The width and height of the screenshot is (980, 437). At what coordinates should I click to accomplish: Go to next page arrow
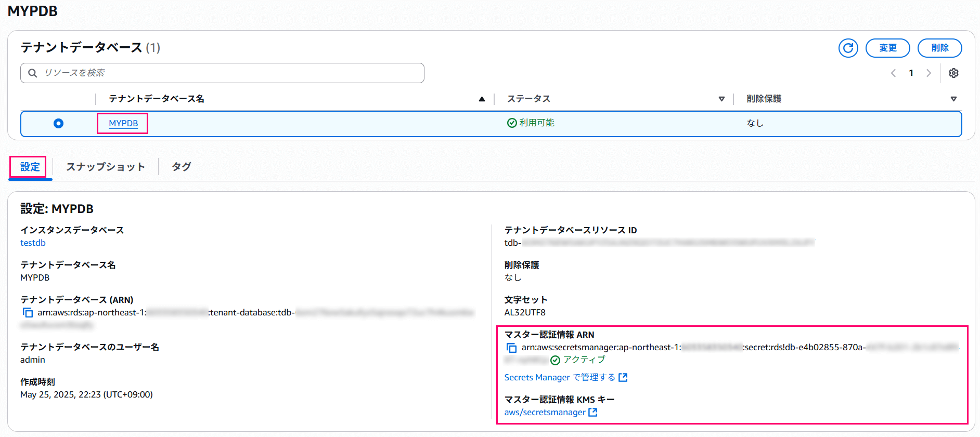929,73
